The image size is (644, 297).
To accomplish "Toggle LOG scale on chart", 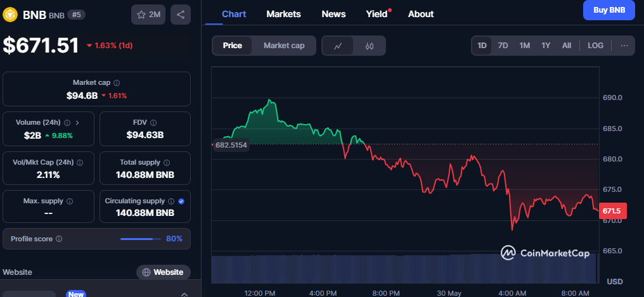I will [x=595, y=46].
